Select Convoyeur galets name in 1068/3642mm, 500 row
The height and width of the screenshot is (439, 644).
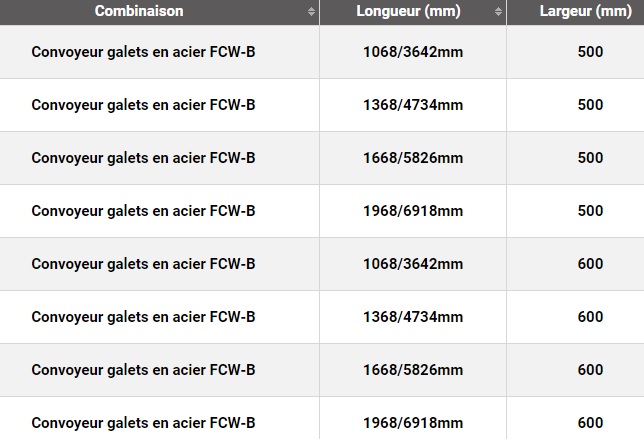pyautogui.click(x=143, y=51)
